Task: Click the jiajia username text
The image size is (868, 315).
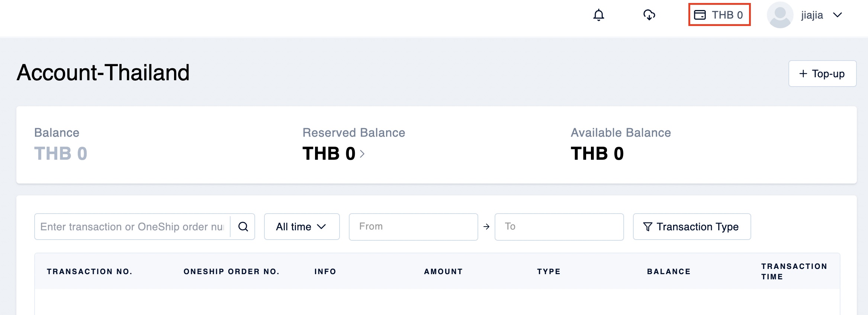Action: tap(812, 15)
